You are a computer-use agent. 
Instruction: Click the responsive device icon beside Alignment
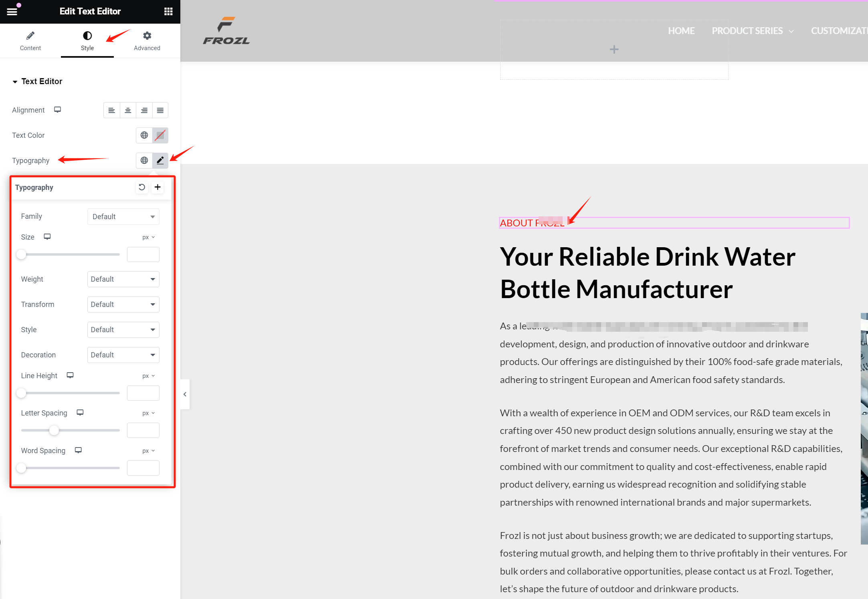click(58, 110)
